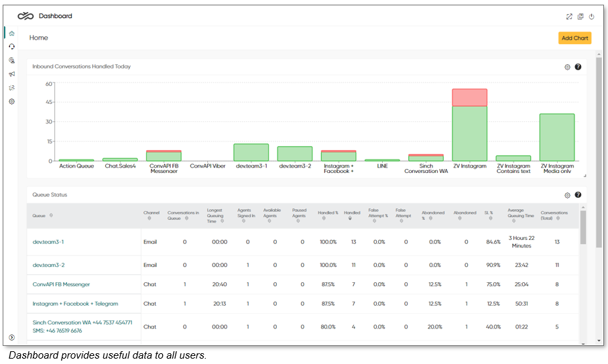Click the chart resize handle at corner

[585, 176]
